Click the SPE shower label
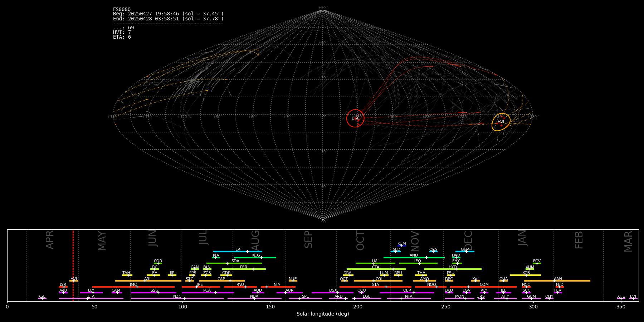The image size is (644, 322). pyautogui.click(x=305, y=297)
